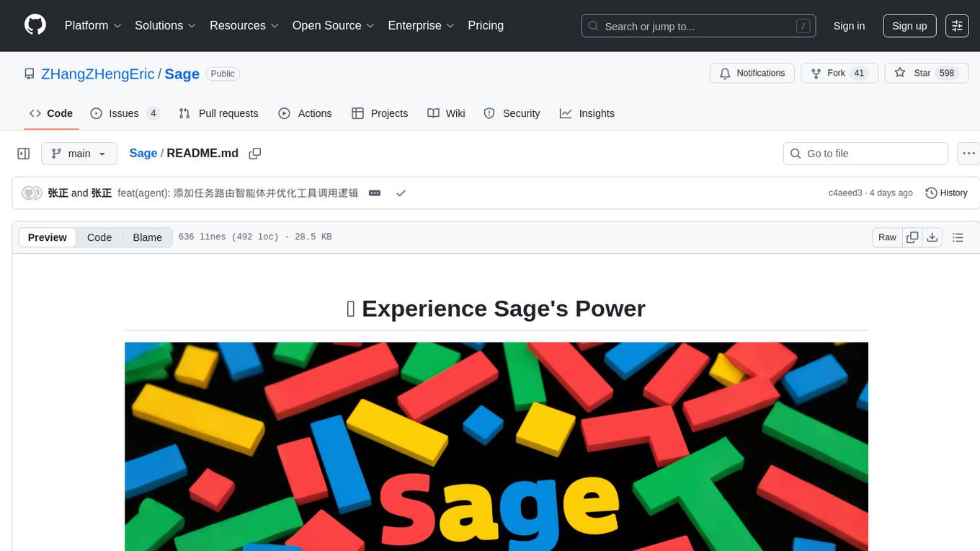Select the Preview view
980x551 pixels.
coord(48,237)
